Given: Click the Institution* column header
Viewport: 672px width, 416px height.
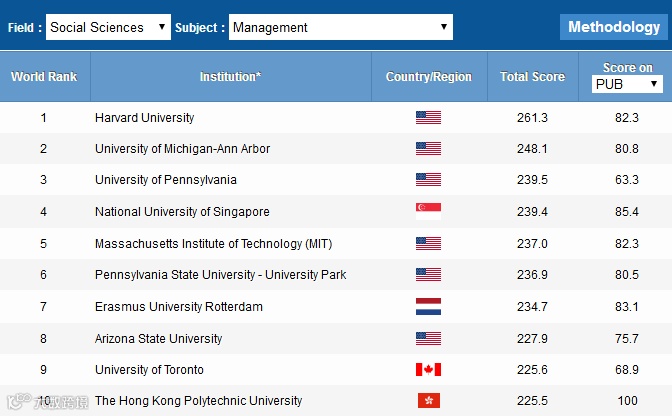Looking at the screenshot, I should pos(231,77).
